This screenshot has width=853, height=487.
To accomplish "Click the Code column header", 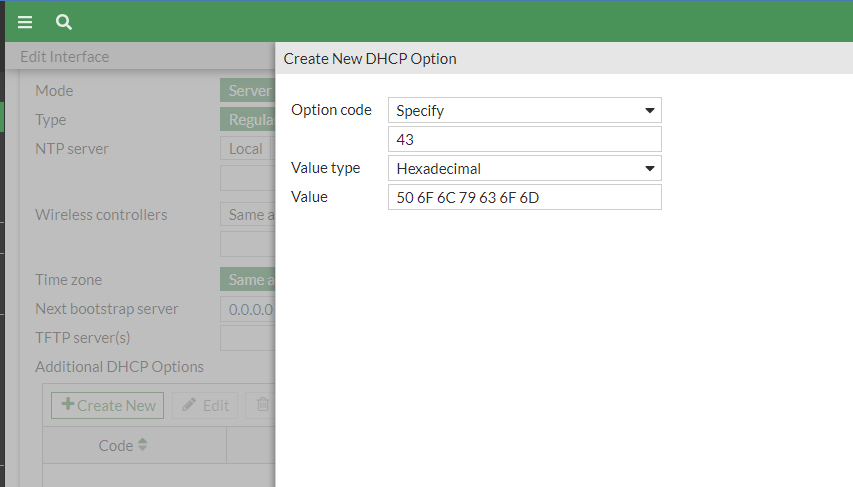I will coord(116,445).
